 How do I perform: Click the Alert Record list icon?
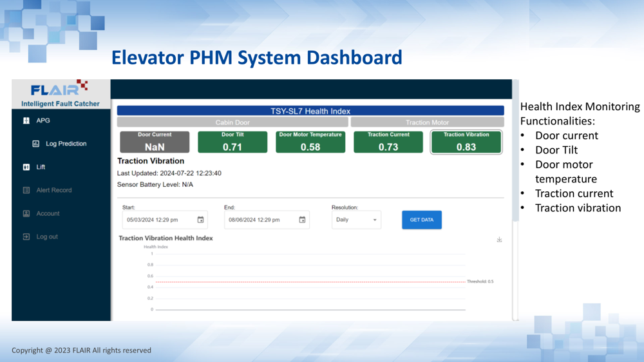(26, 190)
